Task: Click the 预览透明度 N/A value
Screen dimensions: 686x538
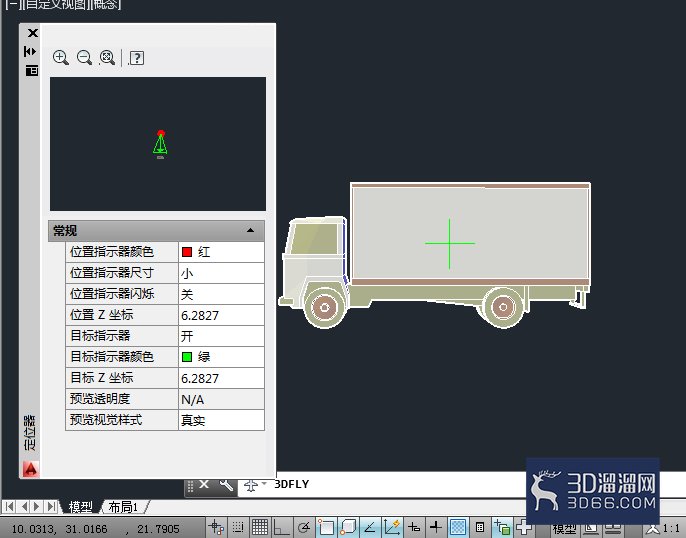Action: coord(221,399)
